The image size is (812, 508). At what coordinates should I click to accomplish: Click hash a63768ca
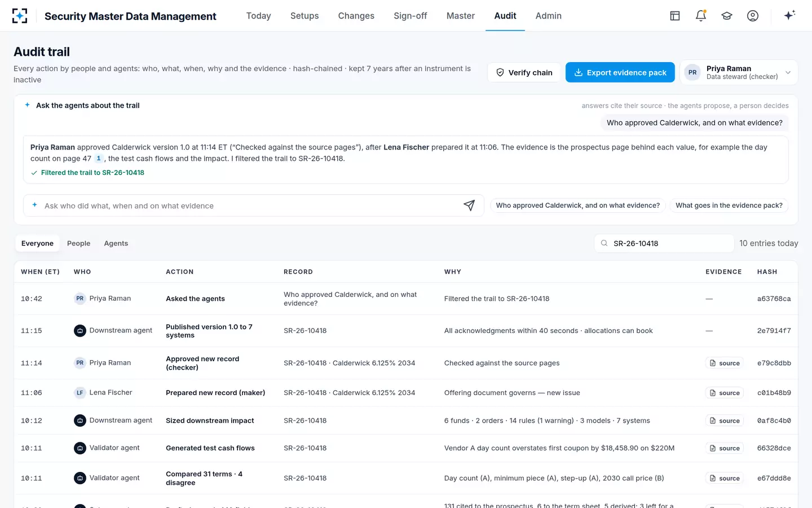click(x=774, y=299)
